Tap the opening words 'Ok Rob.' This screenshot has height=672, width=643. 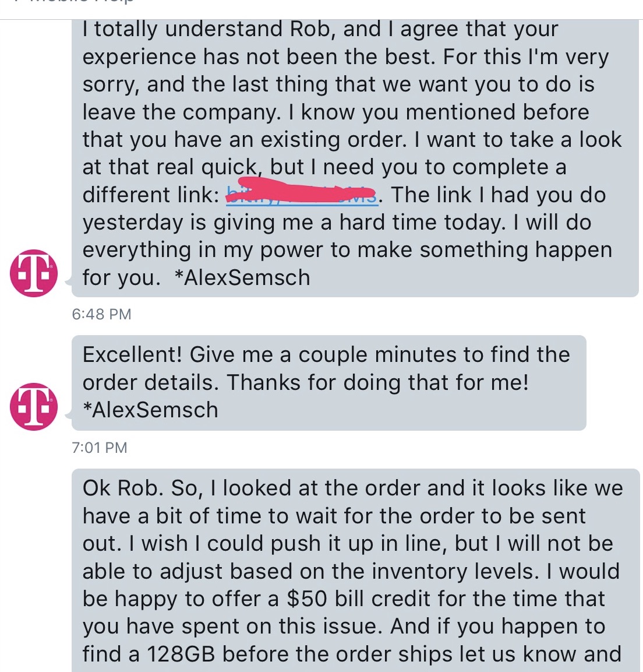pyautogui.click(x=123, y=488)
